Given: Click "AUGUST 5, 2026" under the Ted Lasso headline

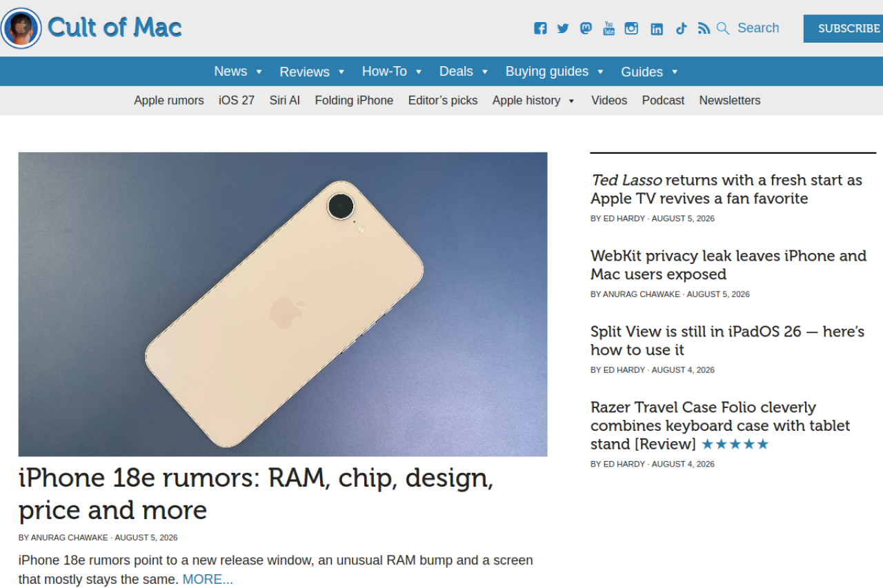Looking at the screenshot, I should (x=683, y=219).
